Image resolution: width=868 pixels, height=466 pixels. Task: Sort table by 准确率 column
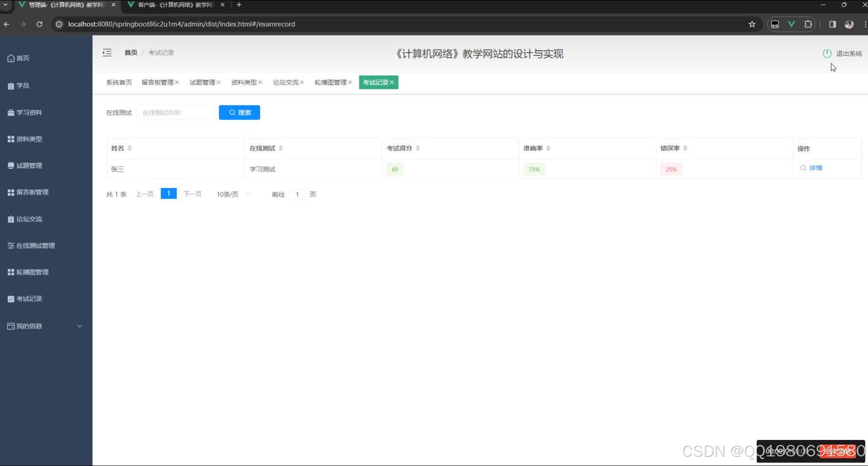coord(548,148)
